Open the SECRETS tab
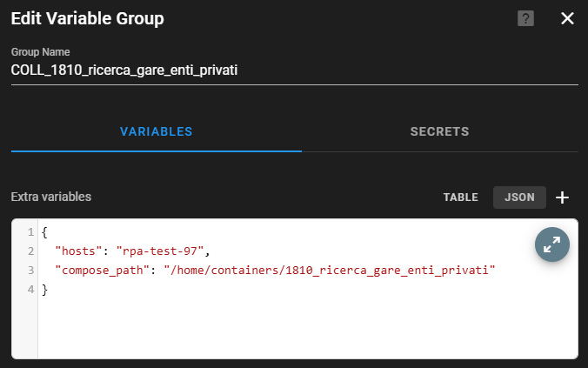The width and height of the screenshot is (588, 368). [x=439, y=132]
